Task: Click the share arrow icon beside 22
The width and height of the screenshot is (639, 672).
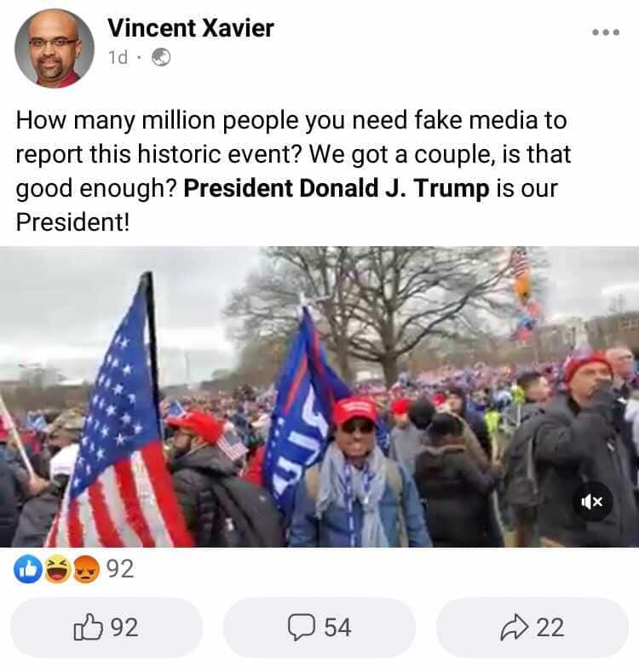Action: pos(515,627)
